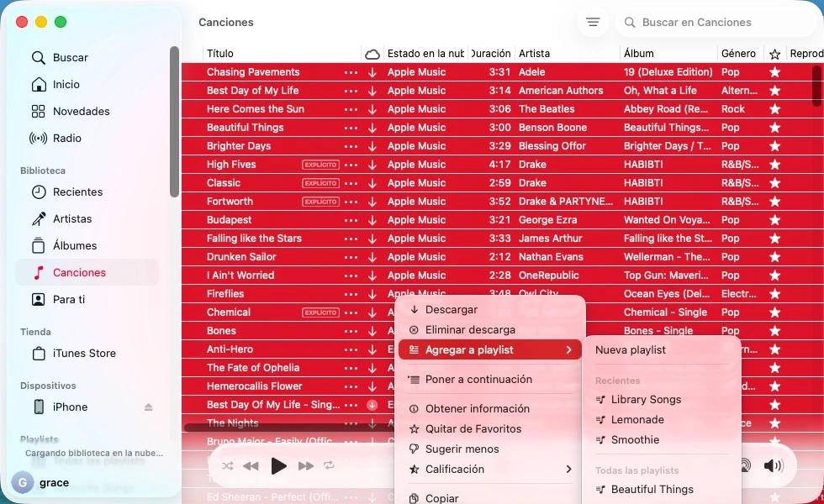Image resolution: width=824 pixels, height=504 pixels.
Task: Skip to next track
Action: coord(305,465)
